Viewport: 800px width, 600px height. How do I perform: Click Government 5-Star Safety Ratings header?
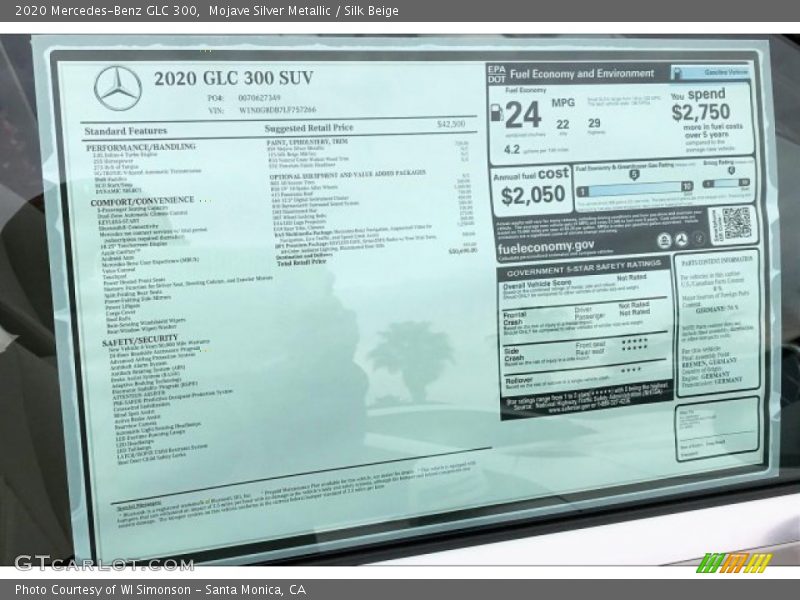[584, 268]
